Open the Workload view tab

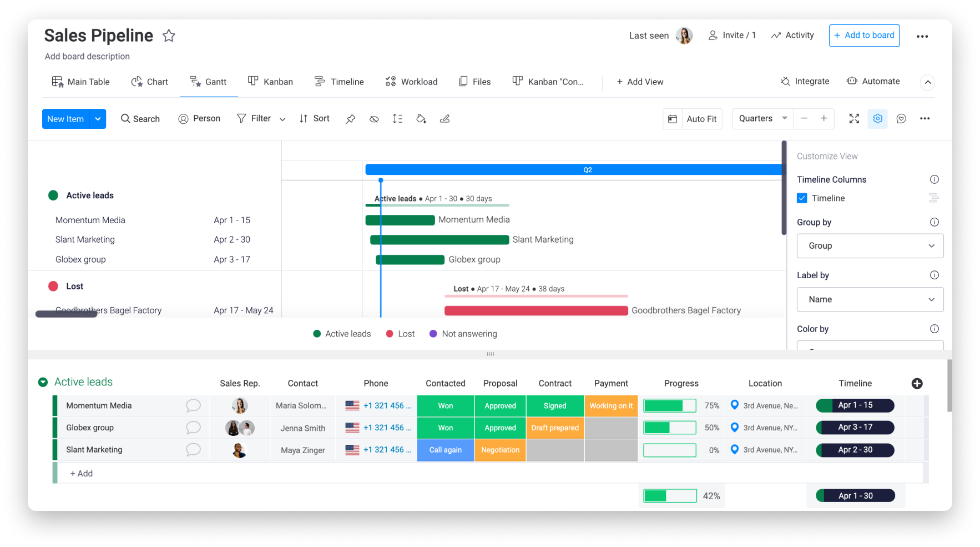click(411, 82)
